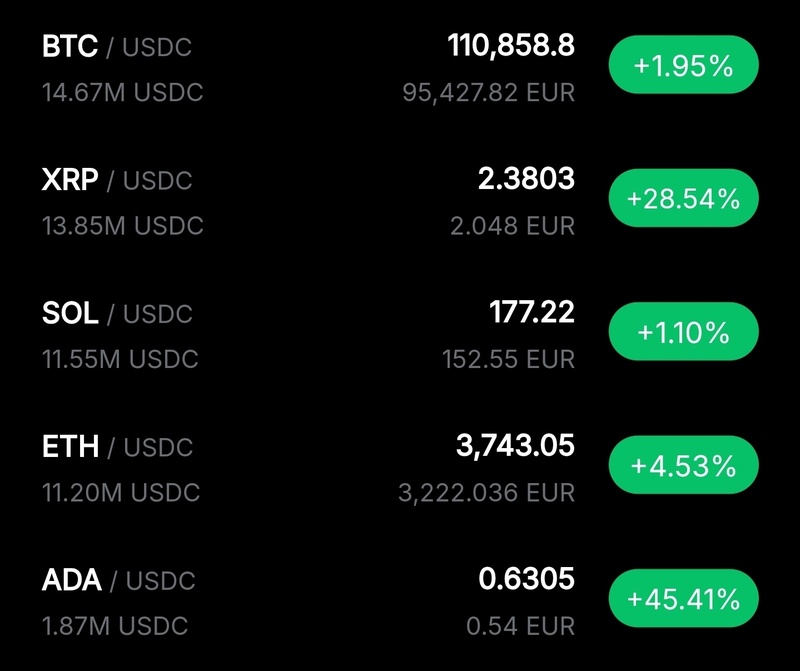Click the 3,222.036 EUR converted price
This screenshot has width=800, height=671.
coord(489,492)
